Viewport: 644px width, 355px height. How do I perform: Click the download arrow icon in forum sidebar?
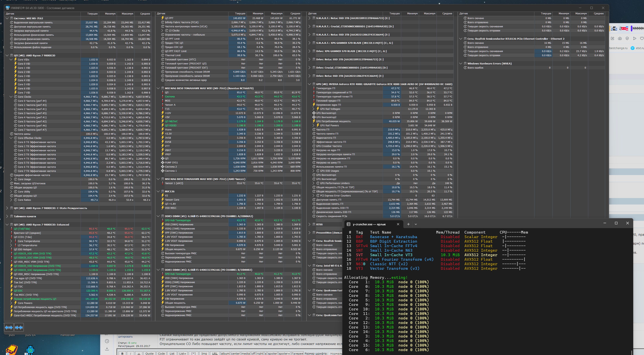click(107, 349)
